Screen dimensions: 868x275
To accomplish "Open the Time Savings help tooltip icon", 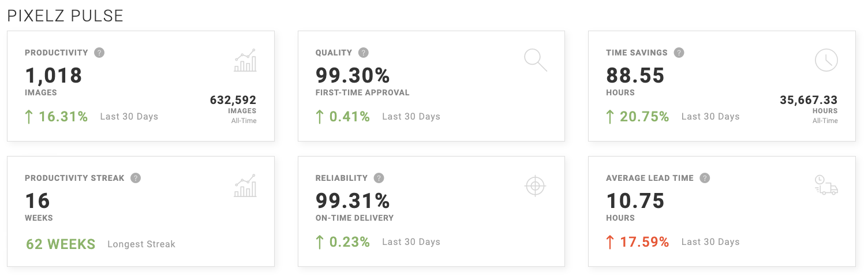I will pyautogui.click(x=679, y=53).
